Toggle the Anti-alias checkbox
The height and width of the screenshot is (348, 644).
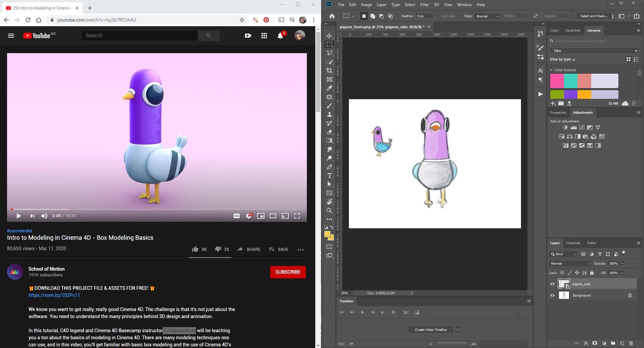438,16
